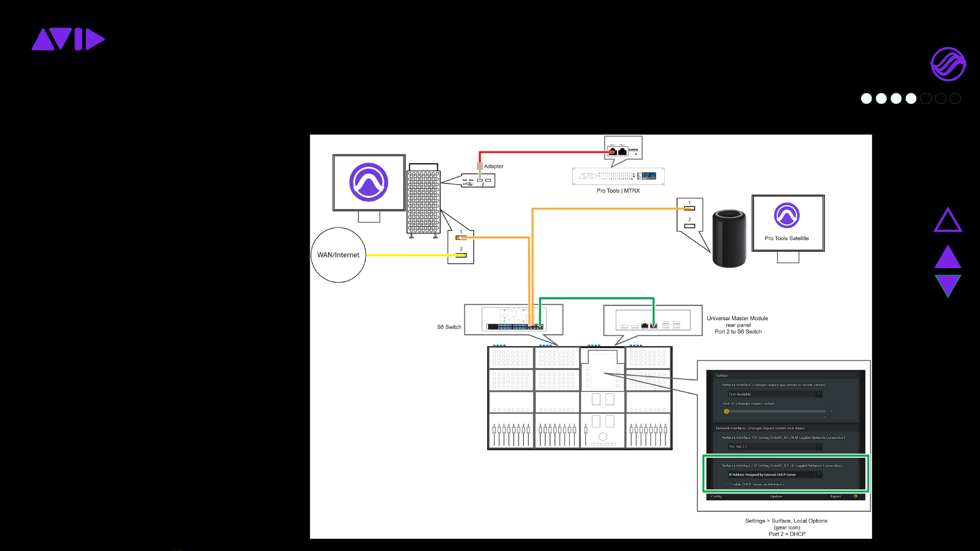Select the third filled progress dot
The width and height of the screenshot is (980, 551).
click(x=896, y=98)
